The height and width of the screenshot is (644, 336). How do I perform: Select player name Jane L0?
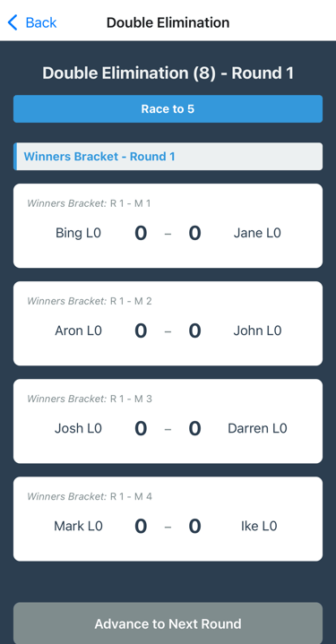click(x=257, y=233)
